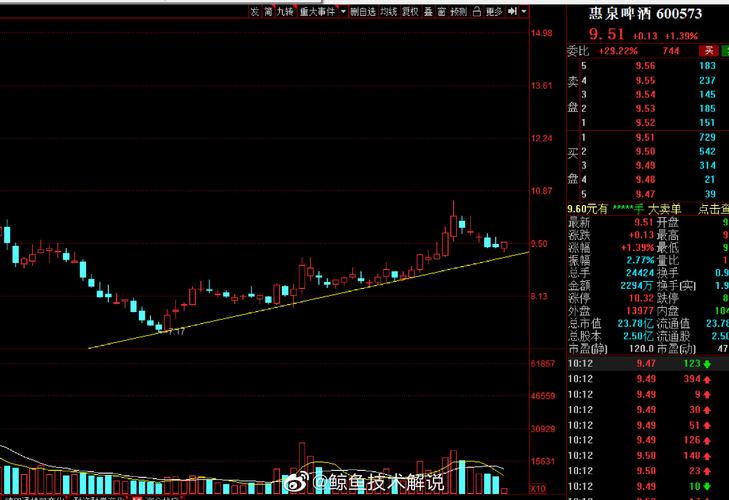Click the 10.87 price axis label

coord(541,191)
